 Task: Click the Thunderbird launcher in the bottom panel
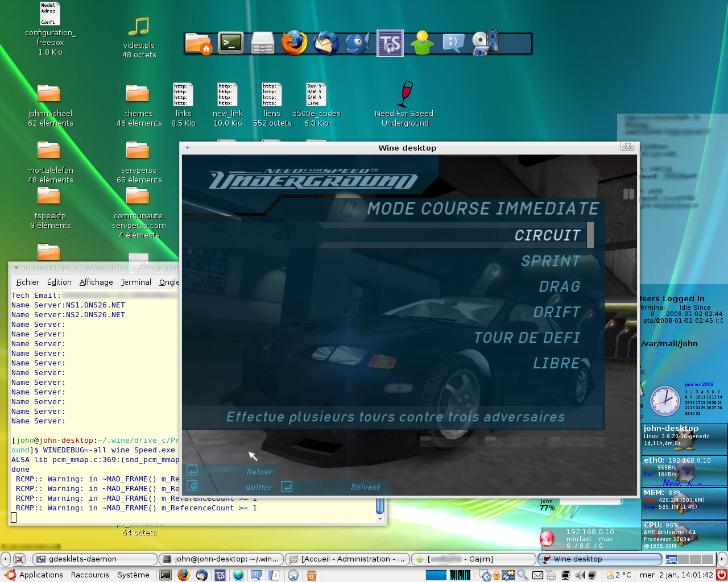tap(201, 575)
